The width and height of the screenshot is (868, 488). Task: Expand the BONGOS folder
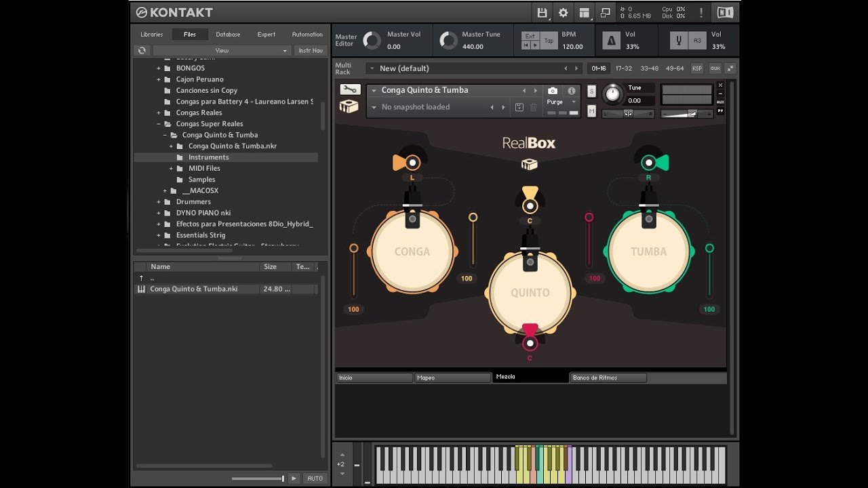pos(159,68)
